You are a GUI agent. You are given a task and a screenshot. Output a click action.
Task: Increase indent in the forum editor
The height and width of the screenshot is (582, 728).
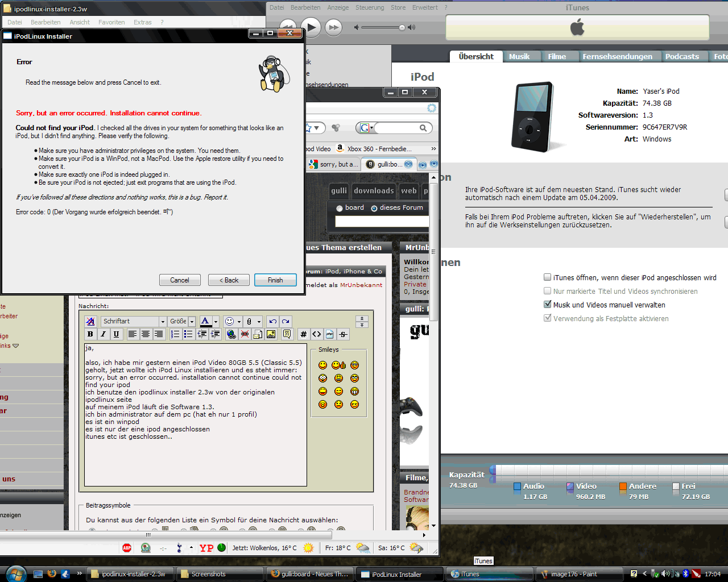tap(215, 334)
